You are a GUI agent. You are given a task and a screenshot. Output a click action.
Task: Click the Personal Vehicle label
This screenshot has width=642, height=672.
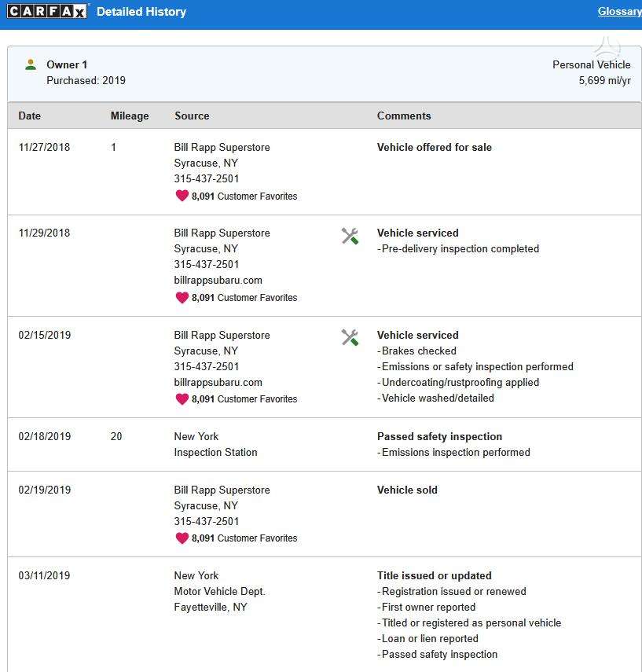(x=592, y=64)
